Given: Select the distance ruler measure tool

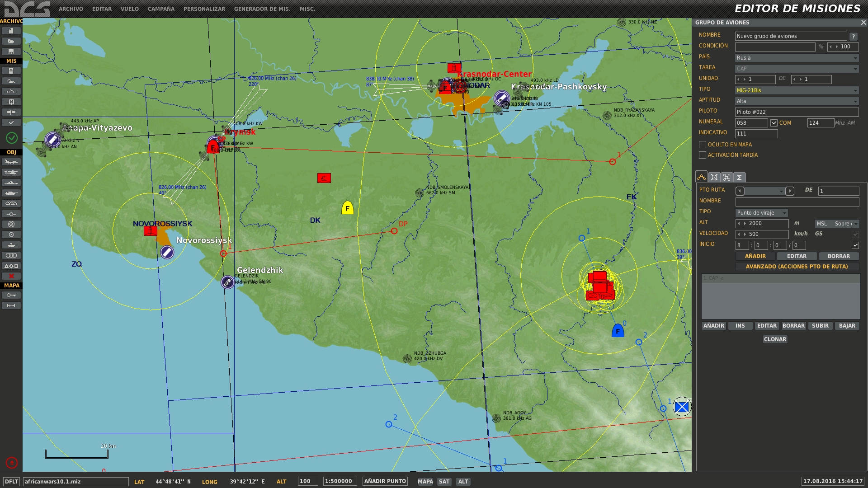Looking at the screenshot, I should [11, 306].
